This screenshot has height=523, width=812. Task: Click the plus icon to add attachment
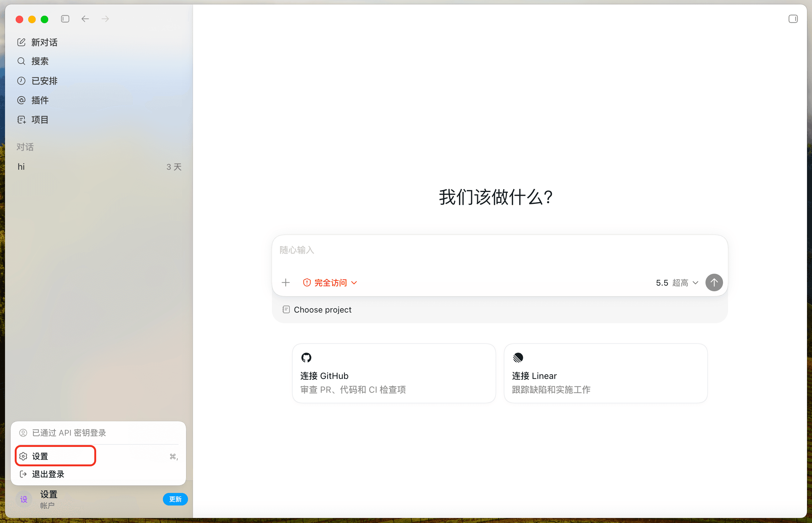click(286, 282)
